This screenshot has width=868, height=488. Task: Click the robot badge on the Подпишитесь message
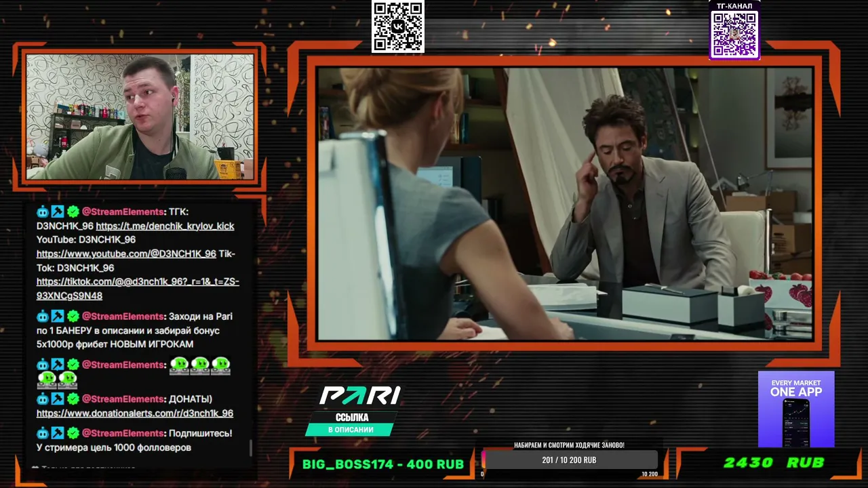coord(43,433)
